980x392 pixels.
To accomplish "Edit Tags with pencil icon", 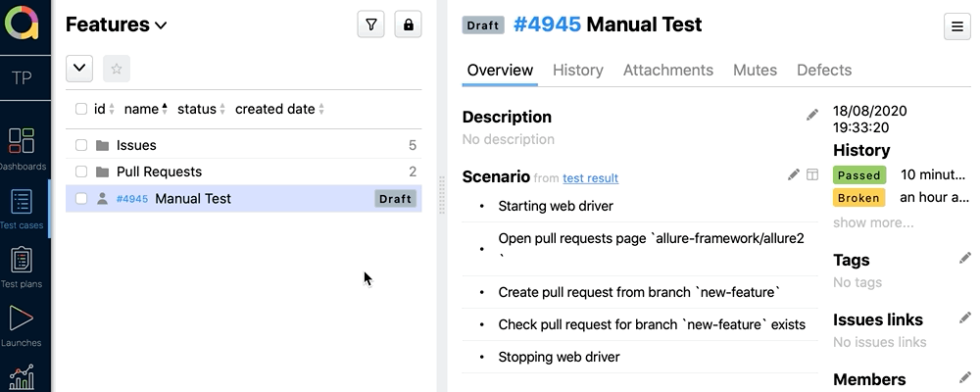I will (965, 258).
